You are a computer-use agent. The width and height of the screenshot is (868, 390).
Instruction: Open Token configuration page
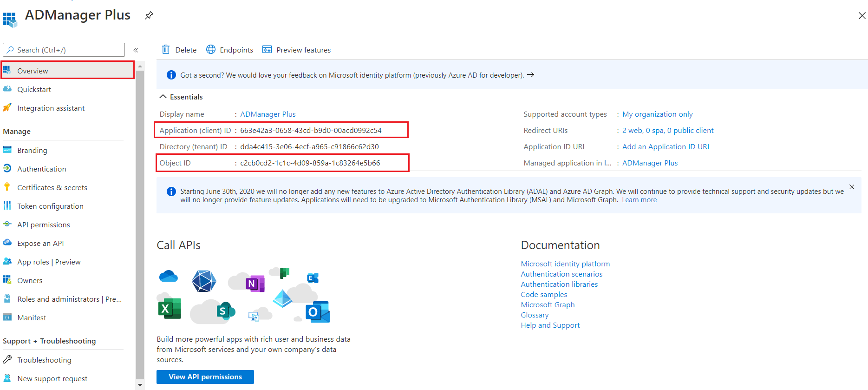click(50, 206)
